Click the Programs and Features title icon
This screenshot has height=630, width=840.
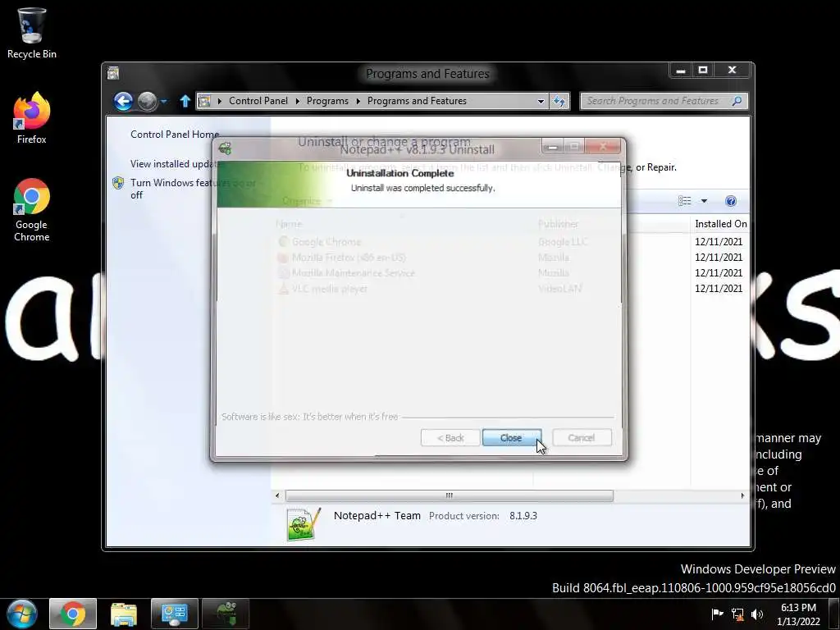(x=113, y=73)
